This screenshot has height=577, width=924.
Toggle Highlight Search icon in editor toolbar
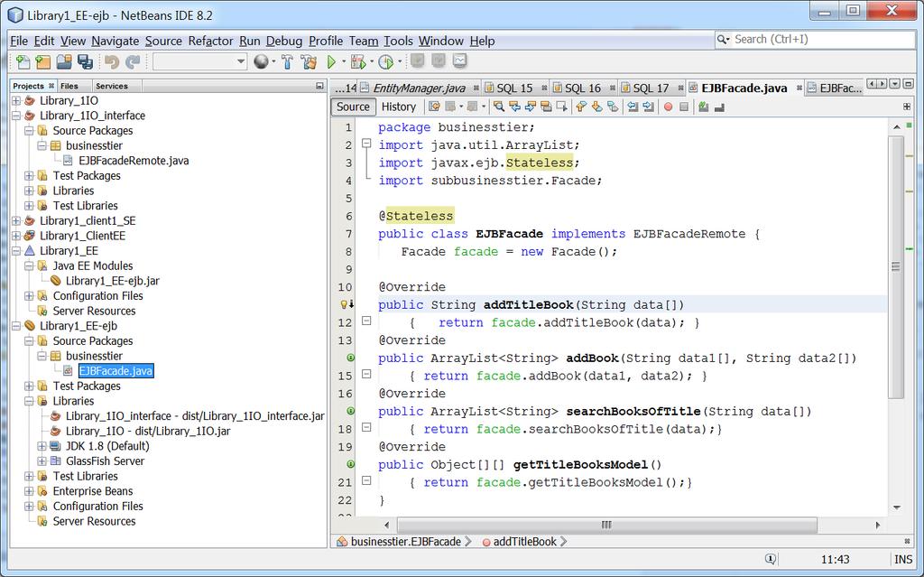[x=546, y=107]
